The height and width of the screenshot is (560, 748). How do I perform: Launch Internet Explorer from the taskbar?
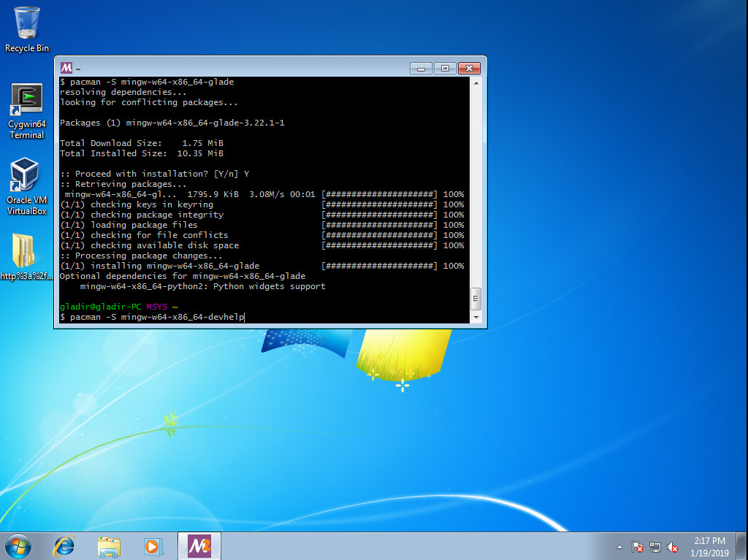coord(65,545)
